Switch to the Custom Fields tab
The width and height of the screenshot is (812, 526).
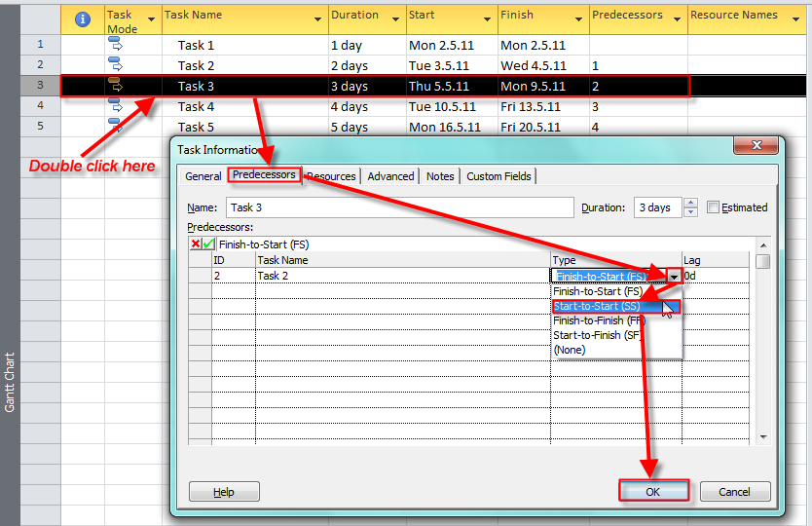(498, 176)
